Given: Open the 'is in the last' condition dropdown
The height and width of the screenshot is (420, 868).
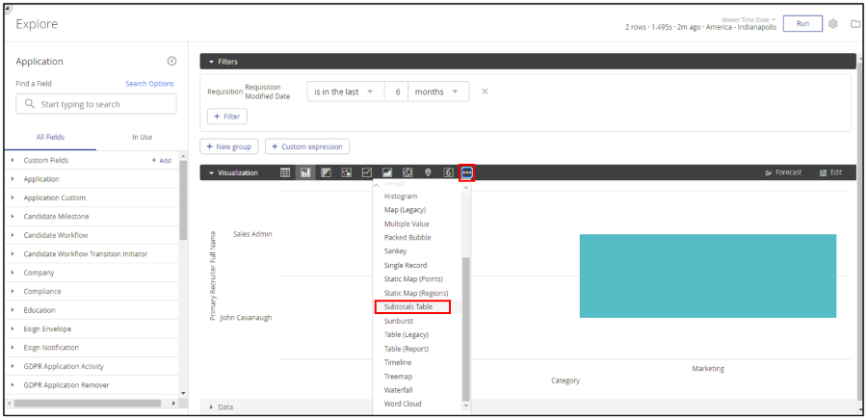Looking at the screenshot, I should point(346,92).
